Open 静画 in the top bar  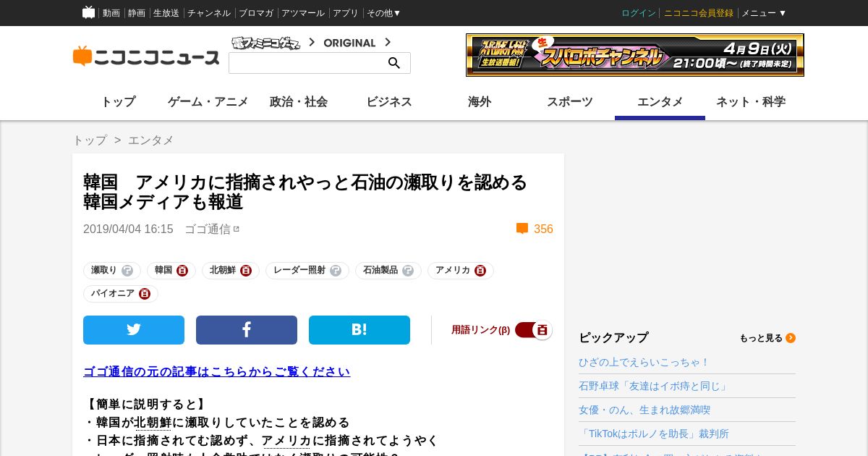(x=137, y=13)
